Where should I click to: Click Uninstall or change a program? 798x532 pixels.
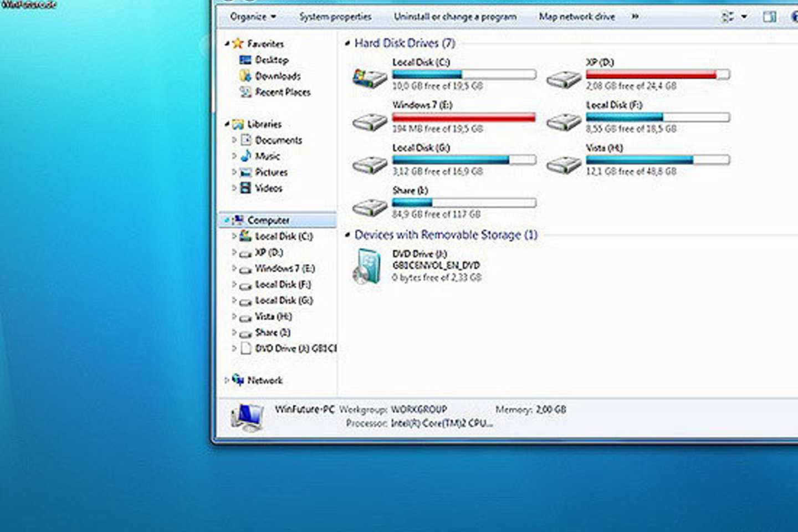point(455,17)
